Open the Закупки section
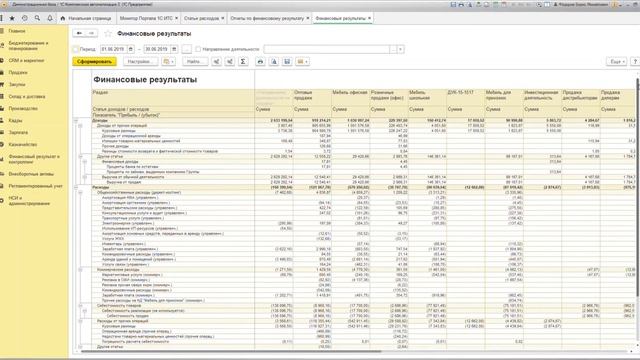Image resolution: width=640 pixels, height=360 pixels. [x=17, y=84]
